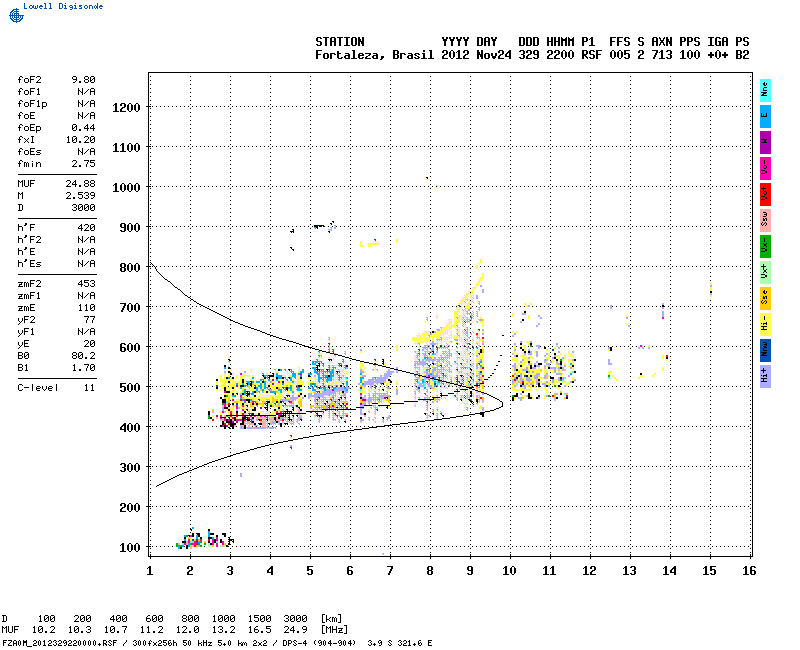Screen dimensions: 800x650
Task: Click the MUF table value 16.5
Action: coord(259,630)
